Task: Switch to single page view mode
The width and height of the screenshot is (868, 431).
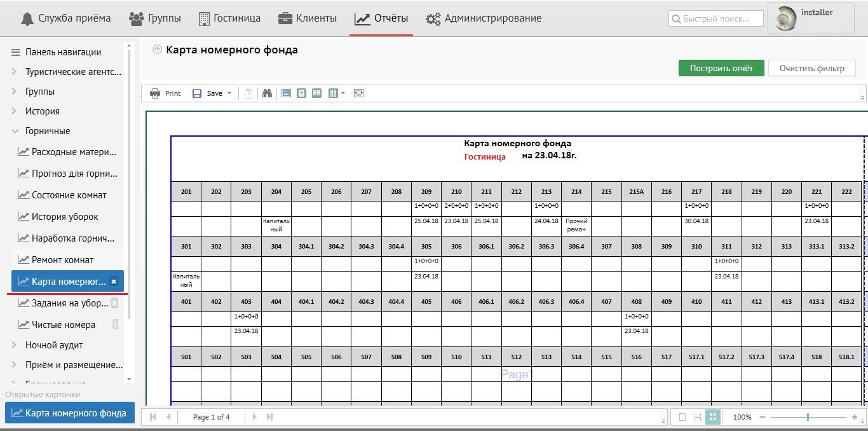Action: coord(682,417)
